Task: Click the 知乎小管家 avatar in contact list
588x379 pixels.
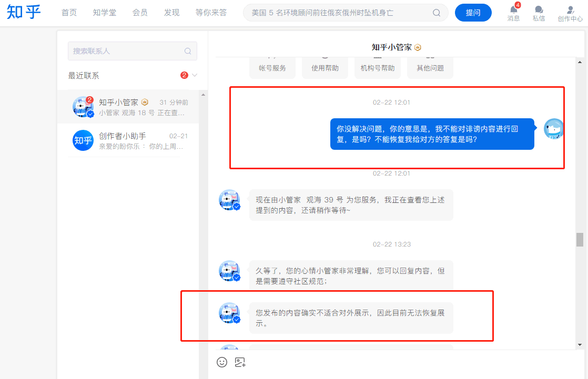Action: tap(83, 107)
